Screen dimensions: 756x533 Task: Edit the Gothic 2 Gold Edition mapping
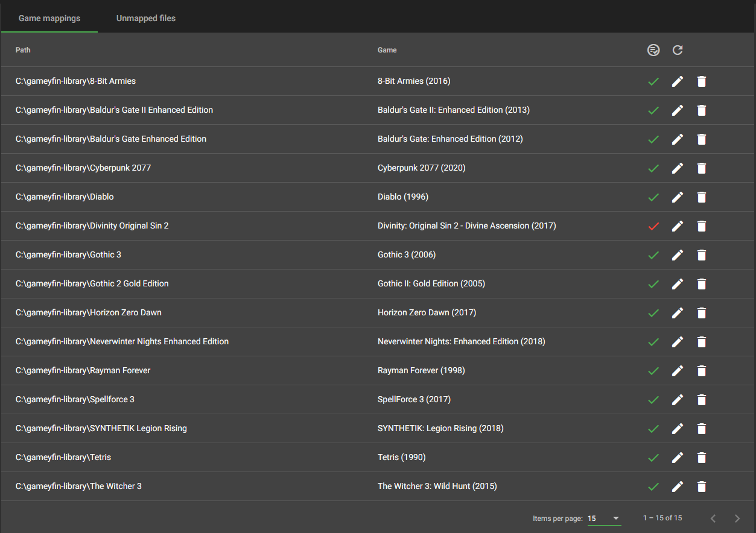(678, 284)
